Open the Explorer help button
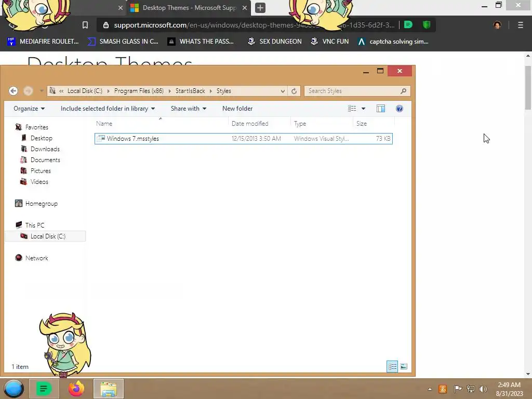The image size is (532, 399). click(400, 109)
